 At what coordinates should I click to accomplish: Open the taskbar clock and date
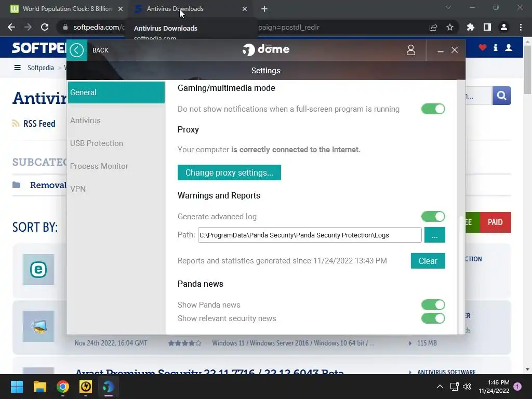coord(494,387)
